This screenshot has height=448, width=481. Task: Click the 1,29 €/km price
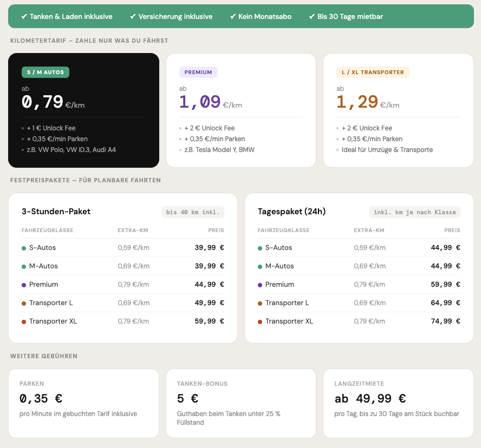pos(368,102)
